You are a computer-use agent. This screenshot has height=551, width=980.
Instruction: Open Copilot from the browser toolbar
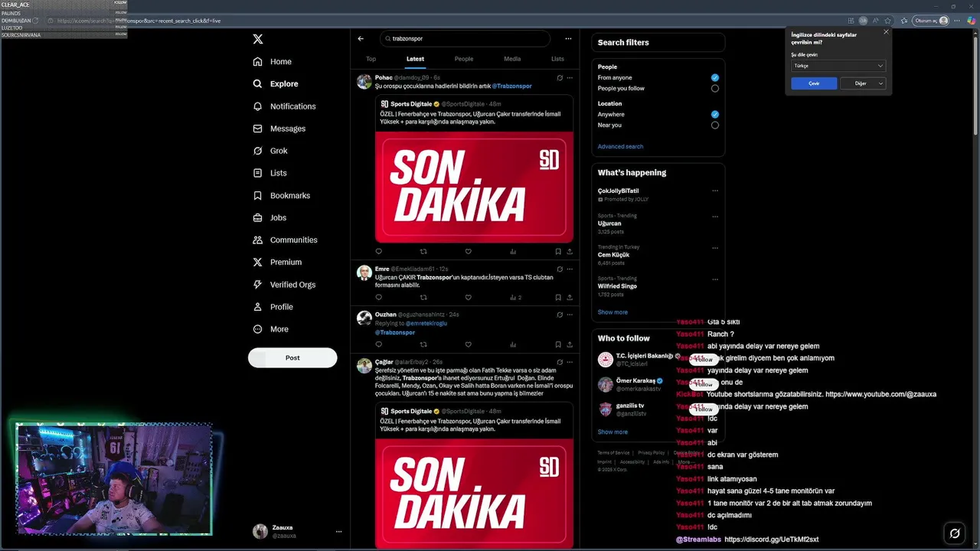coord(971,21)
